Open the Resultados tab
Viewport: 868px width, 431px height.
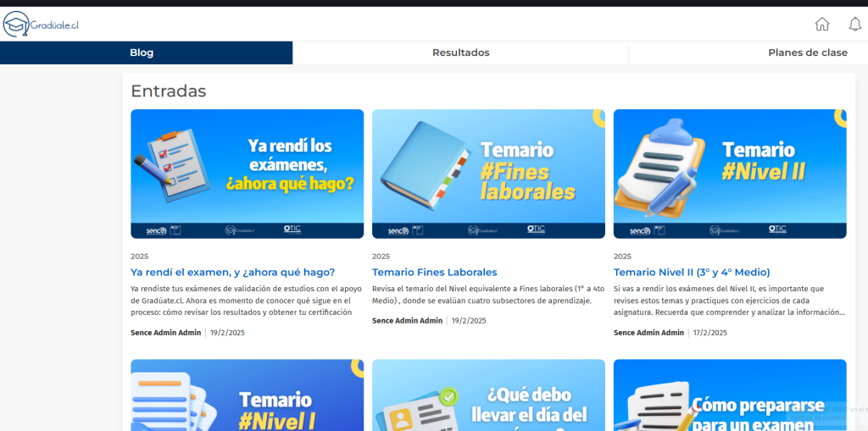point(460,52)
